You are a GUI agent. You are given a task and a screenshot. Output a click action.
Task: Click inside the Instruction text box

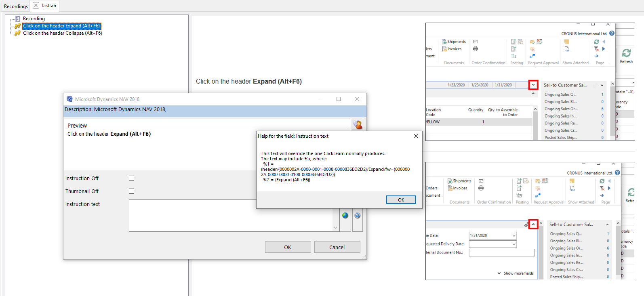tap(231, 216)
